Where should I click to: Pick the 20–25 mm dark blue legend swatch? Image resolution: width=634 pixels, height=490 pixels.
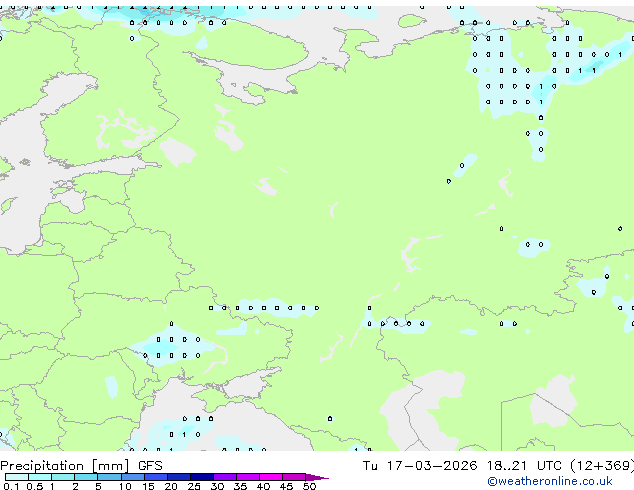coord(178,477)
